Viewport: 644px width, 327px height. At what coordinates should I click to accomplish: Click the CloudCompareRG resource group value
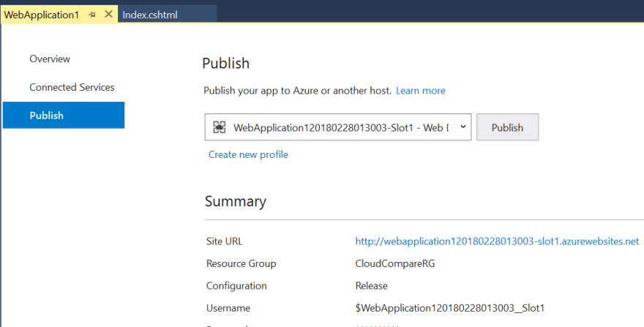point(394,263)
